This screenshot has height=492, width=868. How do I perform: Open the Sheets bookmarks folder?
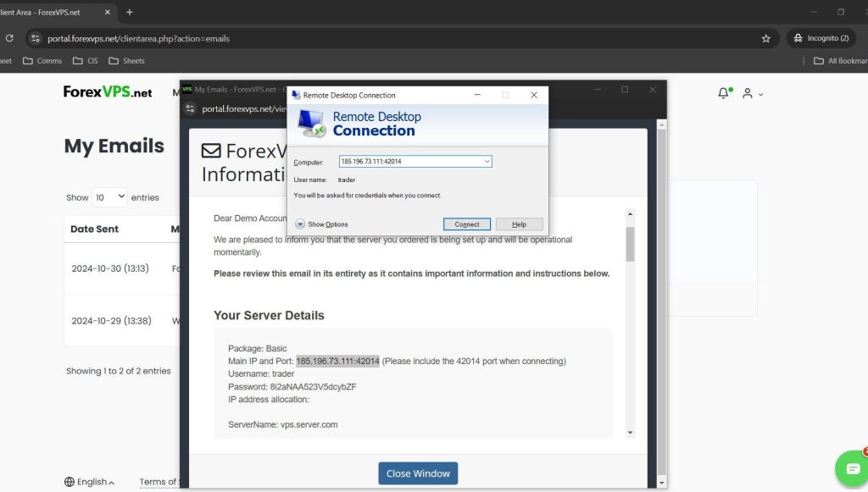[127, 61]
